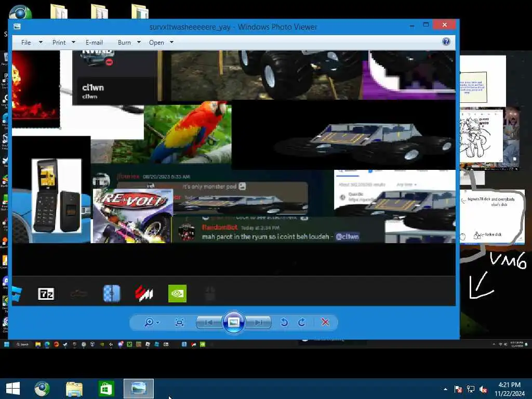Select the third desktop folder icon

pos(140,11)
